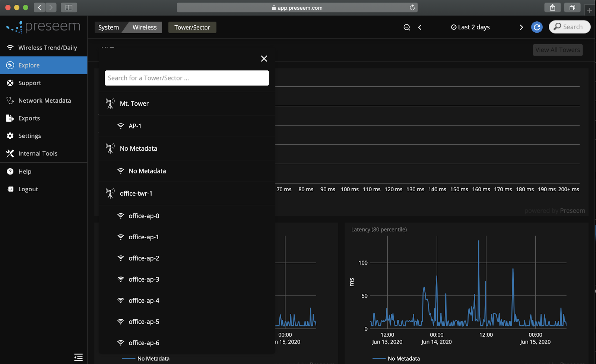
Task: Select the No Metadata sector
Action: tap(187, 171)
